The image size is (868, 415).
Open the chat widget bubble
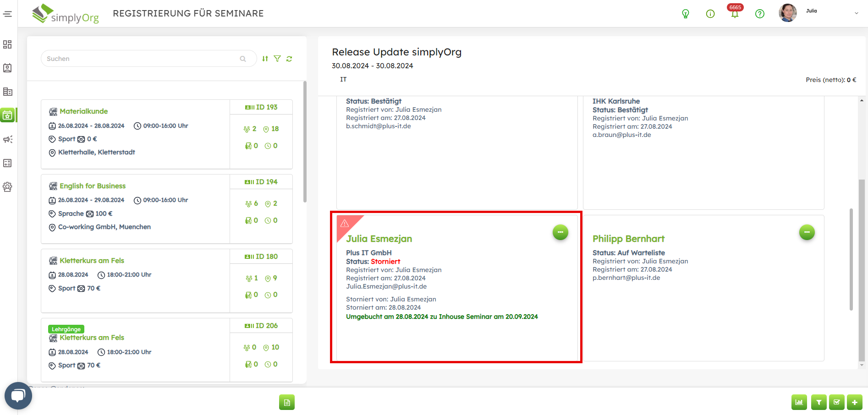tap(18, 396)
